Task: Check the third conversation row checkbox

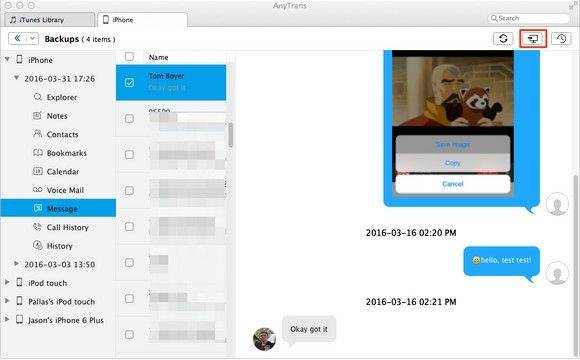Action: point(129,154)
